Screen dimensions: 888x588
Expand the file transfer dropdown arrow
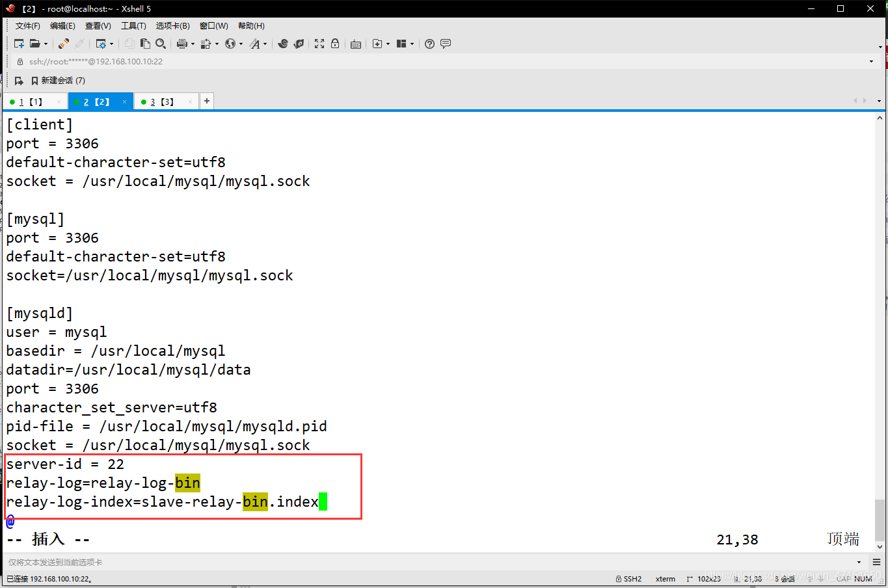pos(217,44)
